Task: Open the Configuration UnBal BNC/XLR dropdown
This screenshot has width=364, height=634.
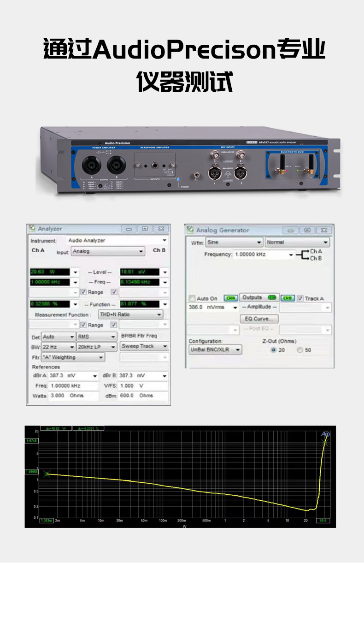Action: pyautogui.click(x=215, y=350)
